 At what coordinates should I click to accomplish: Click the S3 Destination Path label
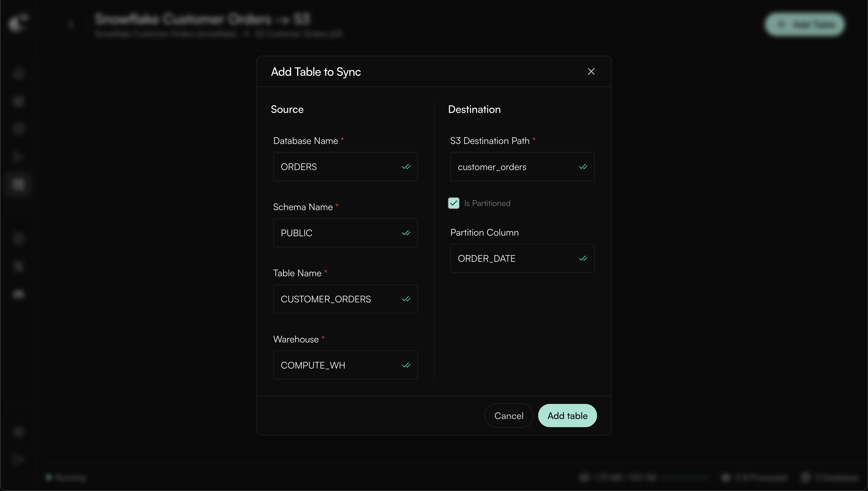point(490,141)
